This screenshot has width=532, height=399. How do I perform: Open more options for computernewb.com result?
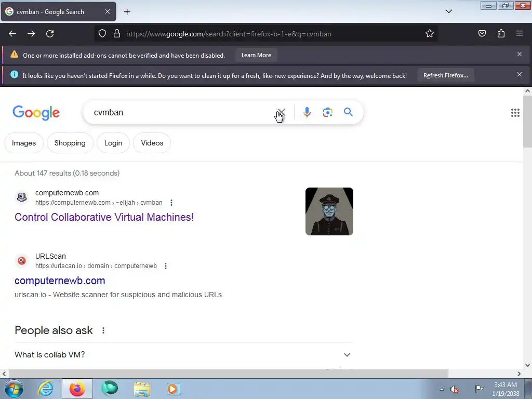(x=171, y=203)
